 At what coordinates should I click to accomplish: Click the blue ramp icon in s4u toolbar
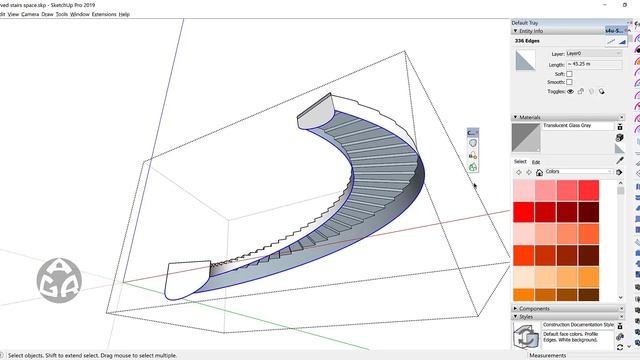[622, 41]
